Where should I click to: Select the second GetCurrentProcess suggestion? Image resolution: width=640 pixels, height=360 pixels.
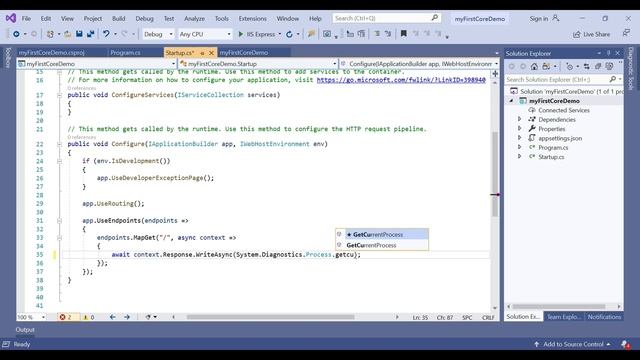(382, 245)
